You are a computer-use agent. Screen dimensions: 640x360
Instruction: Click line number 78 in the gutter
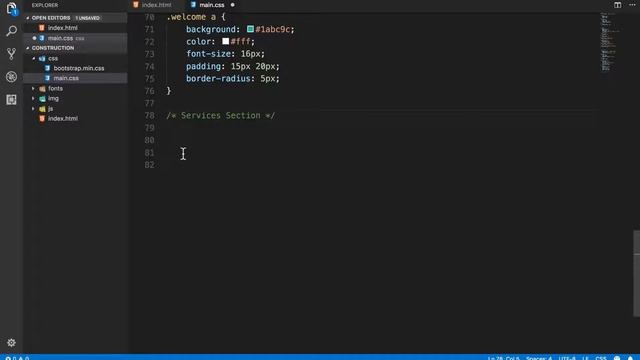[149, 116]
